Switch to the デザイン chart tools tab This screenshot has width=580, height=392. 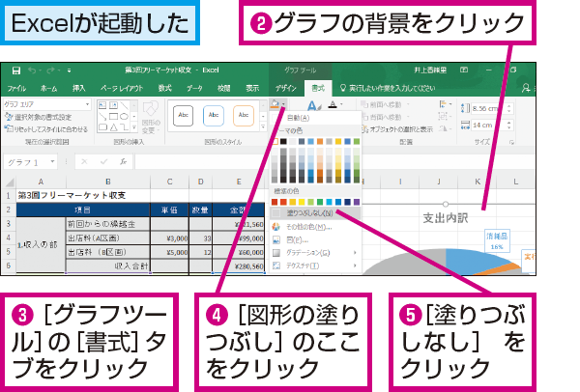(x=286, y=88)
